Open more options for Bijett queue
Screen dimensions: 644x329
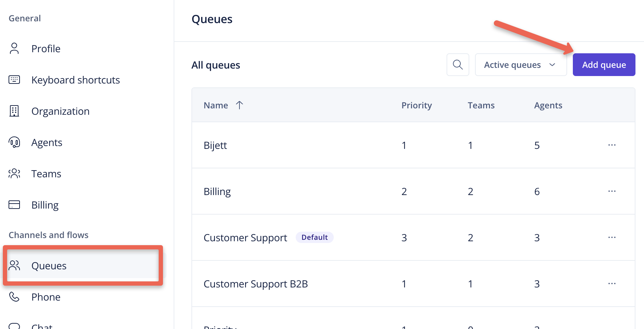pyautogui.click(x=612, y=145)
